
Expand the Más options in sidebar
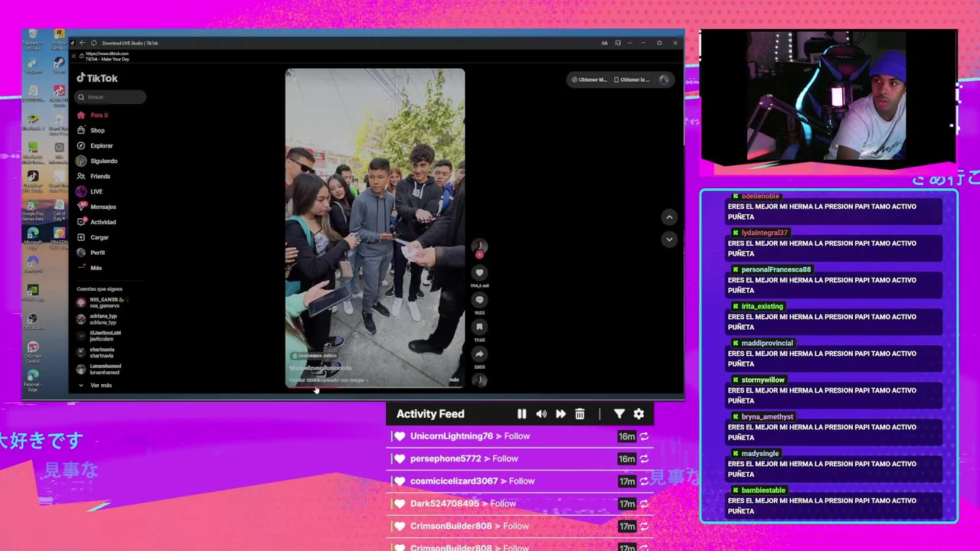(90, 268)
